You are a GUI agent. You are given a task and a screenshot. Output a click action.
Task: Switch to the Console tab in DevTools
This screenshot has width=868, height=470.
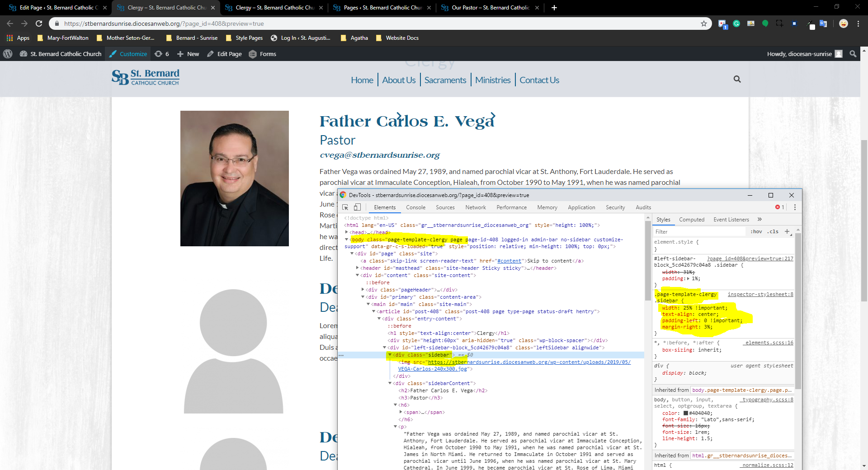coord(415,207)
